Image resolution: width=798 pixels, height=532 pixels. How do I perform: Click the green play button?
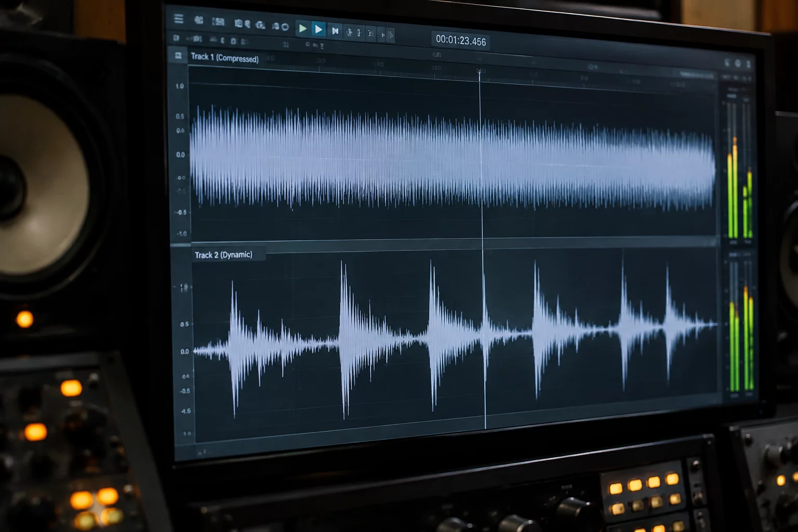coord(303,28)
